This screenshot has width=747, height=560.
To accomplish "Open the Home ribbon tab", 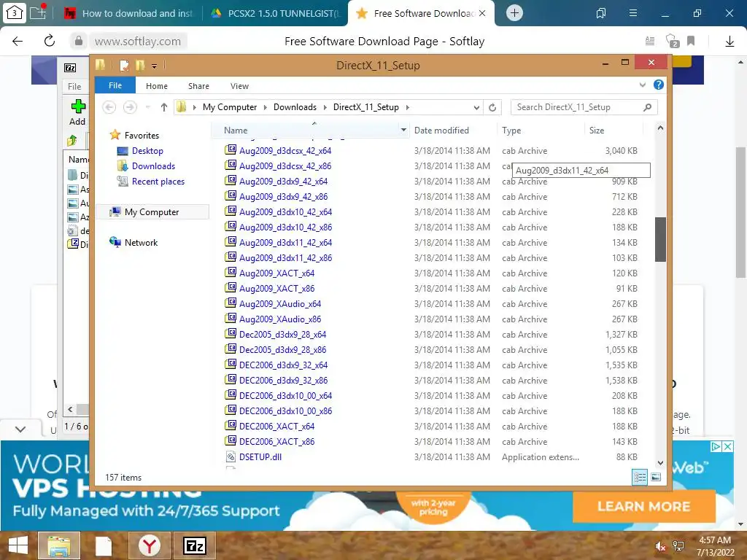I will [x=157, y=86].
